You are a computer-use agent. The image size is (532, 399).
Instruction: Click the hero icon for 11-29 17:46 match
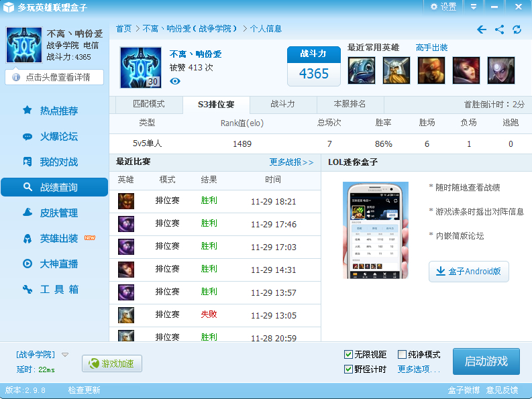[x=126, y=224]
